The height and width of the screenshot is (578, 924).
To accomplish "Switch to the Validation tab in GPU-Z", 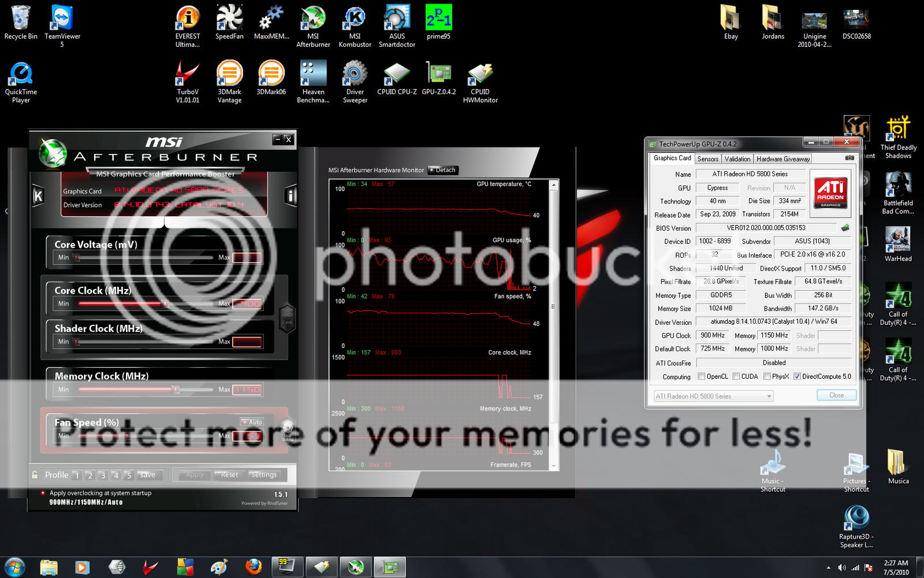I will click(737, 159).
